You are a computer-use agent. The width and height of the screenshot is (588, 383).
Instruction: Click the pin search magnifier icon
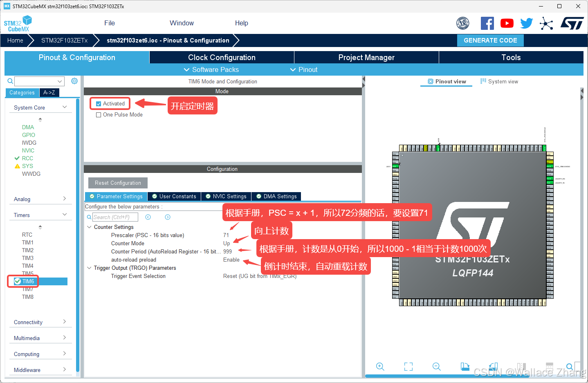pos(570,367)
